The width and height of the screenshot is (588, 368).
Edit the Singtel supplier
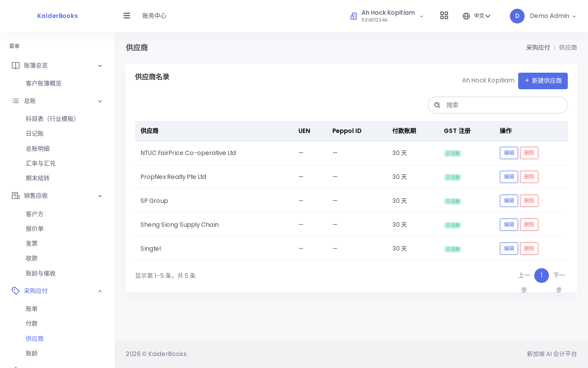coord(509,248)
